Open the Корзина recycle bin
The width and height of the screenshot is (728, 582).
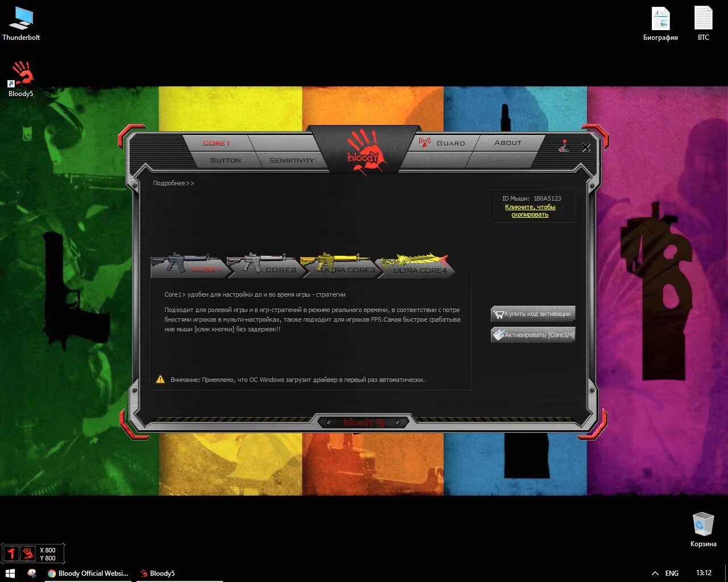[x=704, y=530]
